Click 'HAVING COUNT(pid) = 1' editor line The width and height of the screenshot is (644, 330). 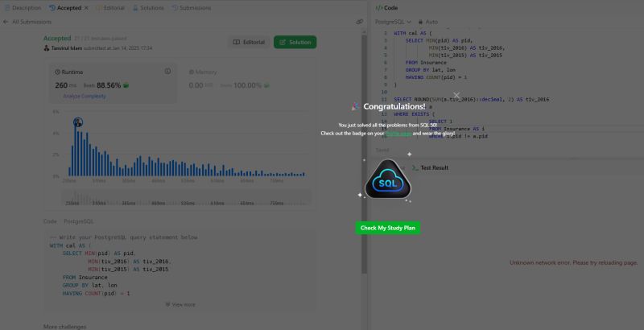coord(436,77)
